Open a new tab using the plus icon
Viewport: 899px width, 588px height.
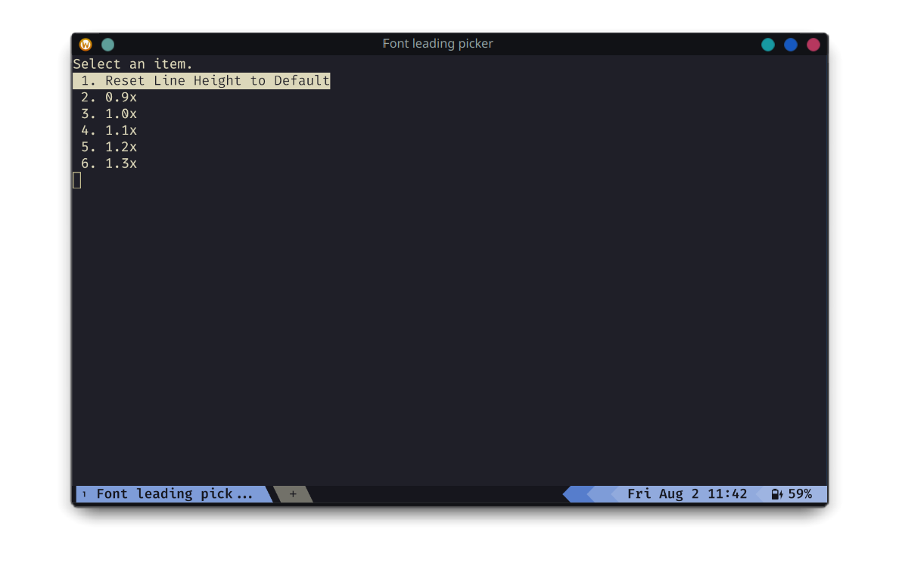coord(293,493)
